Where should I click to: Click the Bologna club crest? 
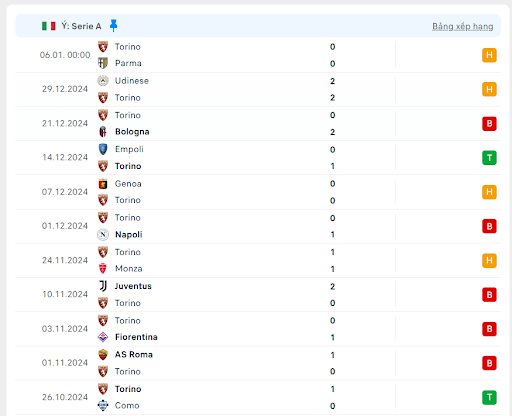(x=103, y=132)
